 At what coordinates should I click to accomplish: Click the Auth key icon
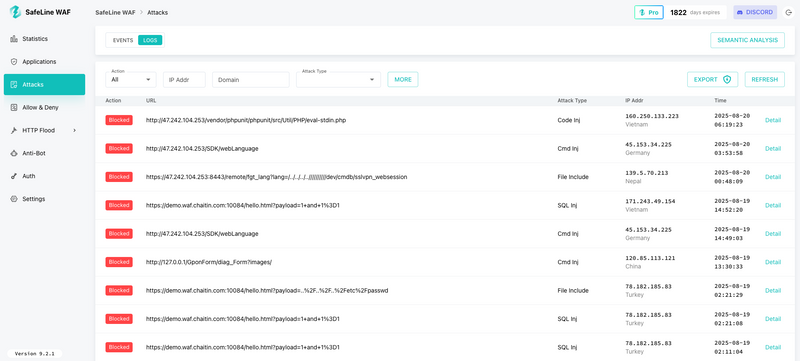[14, 176]
